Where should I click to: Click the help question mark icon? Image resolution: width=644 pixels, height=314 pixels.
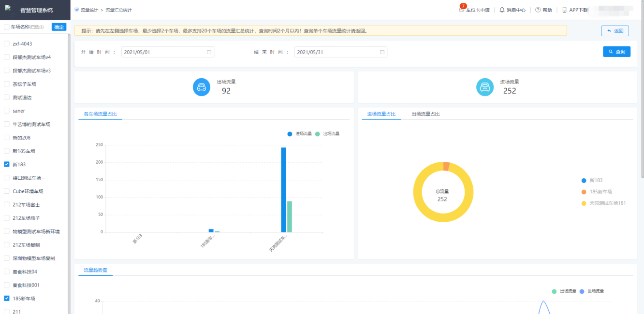pyautogui.click(x=538, y=10)
